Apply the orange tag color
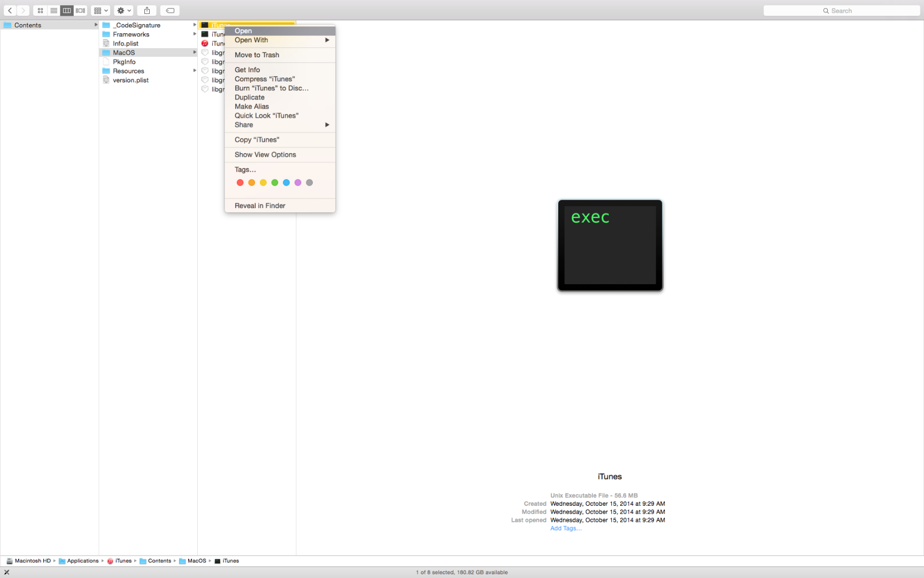 pyautogui.click(x=251, y=182)
